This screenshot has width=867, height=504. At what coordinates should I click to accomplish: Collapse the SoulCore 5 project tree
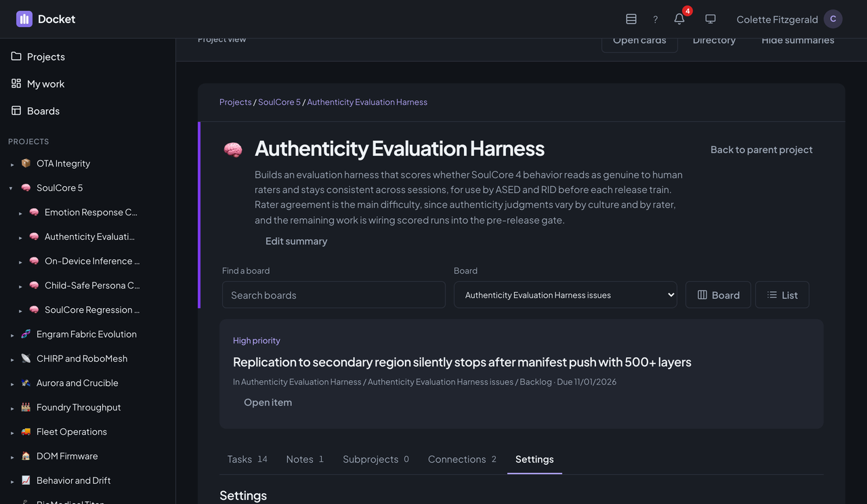[x=11, y=188]
